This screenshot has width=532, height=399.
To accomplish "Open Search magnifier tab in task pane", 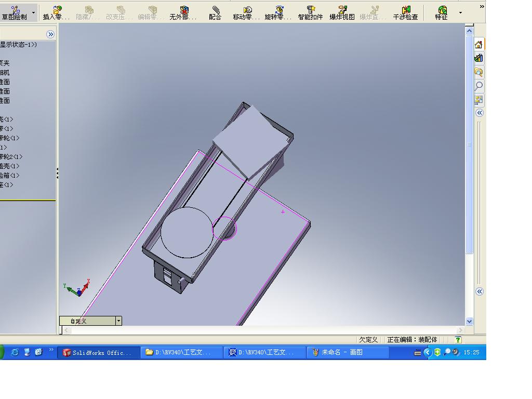I will [478, 86].
